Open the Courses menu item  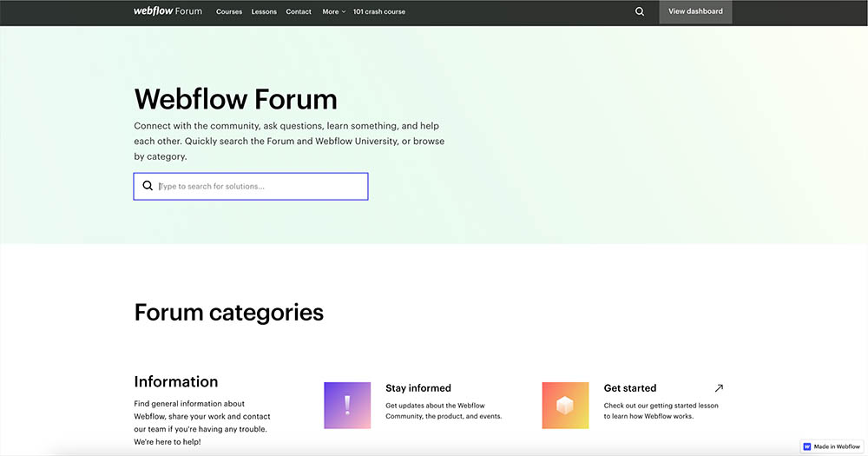[x=229, y=11]
